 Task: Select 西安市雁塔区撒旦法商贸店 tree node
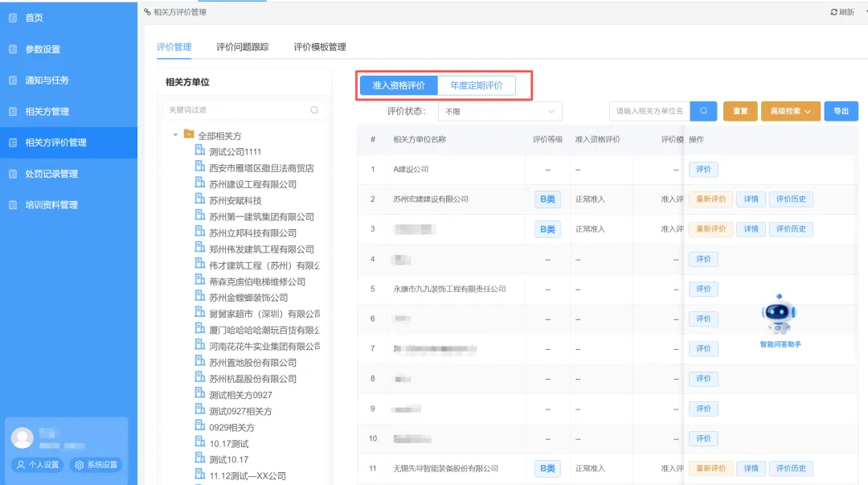coord(261,168)
